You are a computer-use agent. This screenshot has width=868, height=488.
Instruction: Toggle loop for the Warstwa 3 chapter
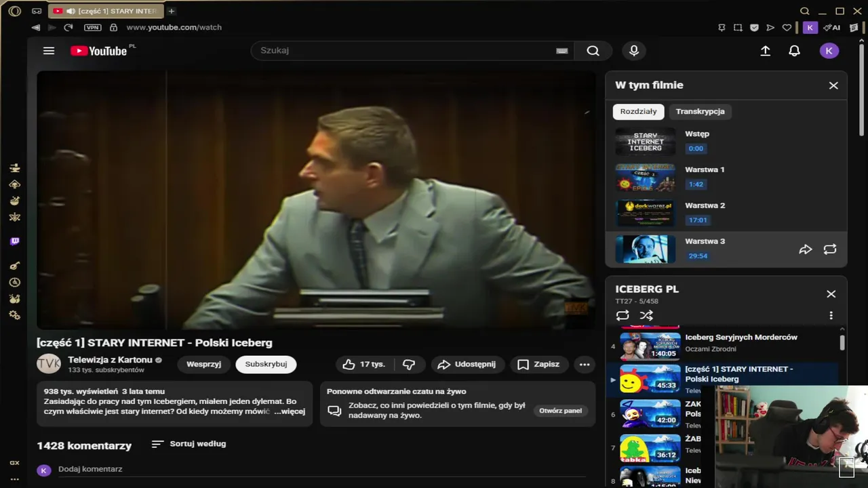(x=830, y=249)
